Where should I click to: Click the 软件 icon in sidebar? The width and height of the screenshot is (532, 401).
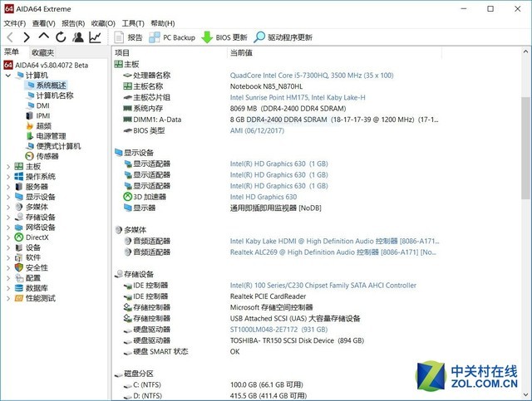19,257
